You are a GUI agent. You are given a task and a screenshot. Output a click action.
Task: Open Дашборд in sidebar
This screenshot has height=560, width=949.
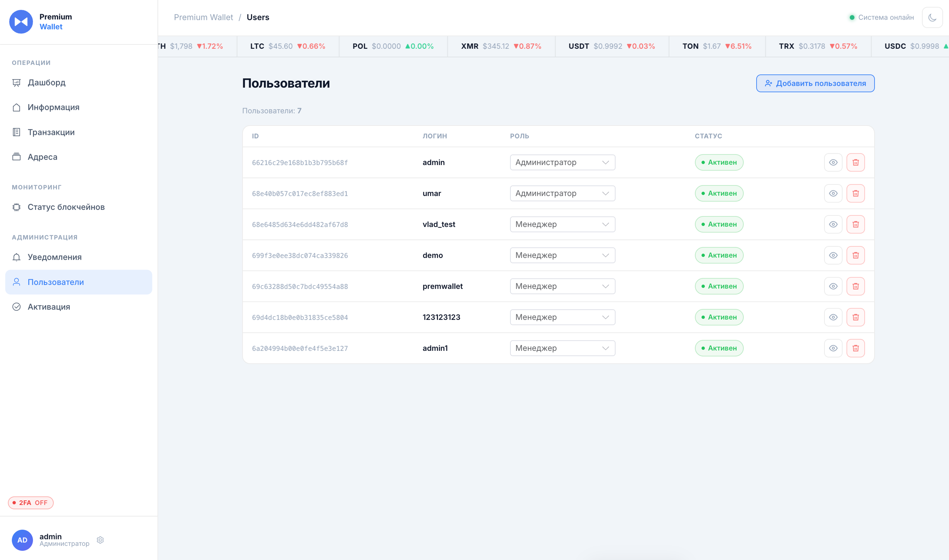point(78,83)
